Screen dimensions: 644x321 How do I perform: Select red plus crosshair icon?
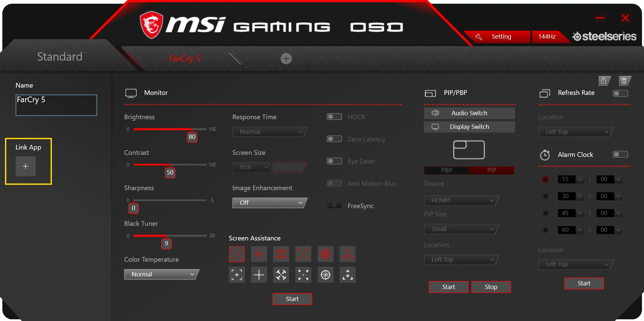click(x=259, y=254)
